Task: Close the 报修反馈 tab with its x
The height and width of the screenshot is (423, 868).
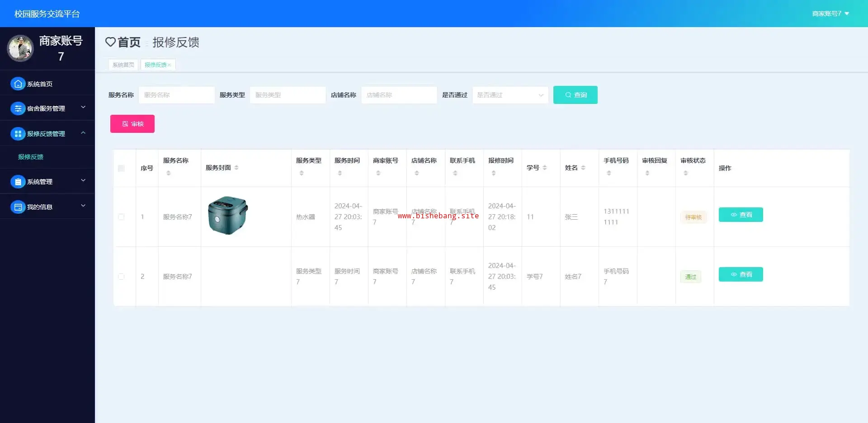Action: pos(170,65)
